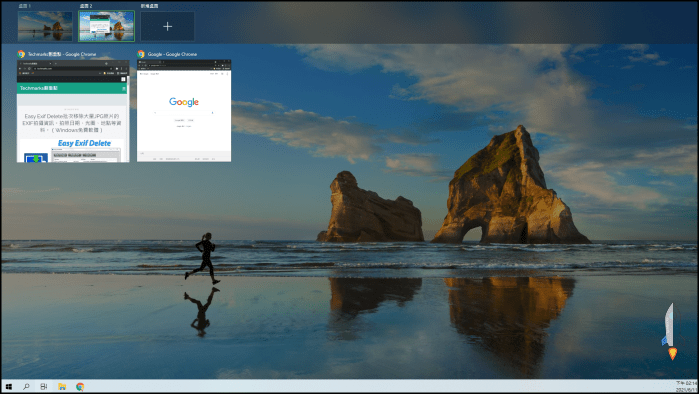Click Chrome icon beside Techmarks window title

click(x=21, y=54)
